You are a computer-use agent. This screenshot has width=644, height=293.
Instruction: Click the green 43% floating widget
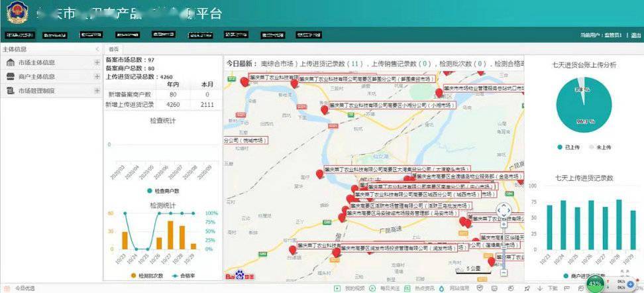(595, 284)
